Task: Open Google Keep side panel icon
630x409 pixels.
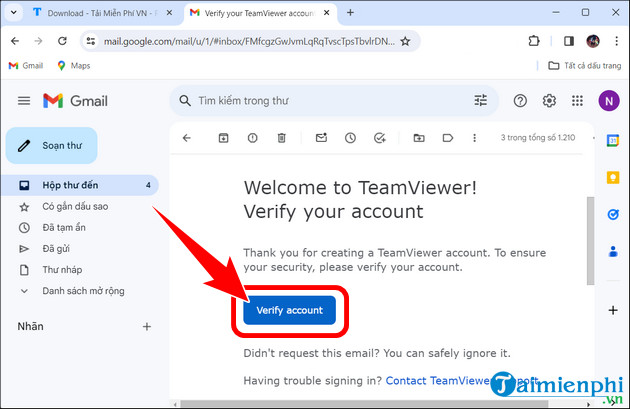Action: [x=613, y=177]
